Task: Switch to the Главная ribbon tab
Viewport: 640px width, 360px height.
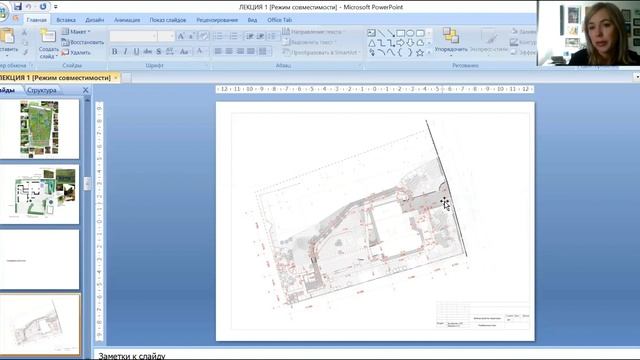Action: (x=36, y=20)
